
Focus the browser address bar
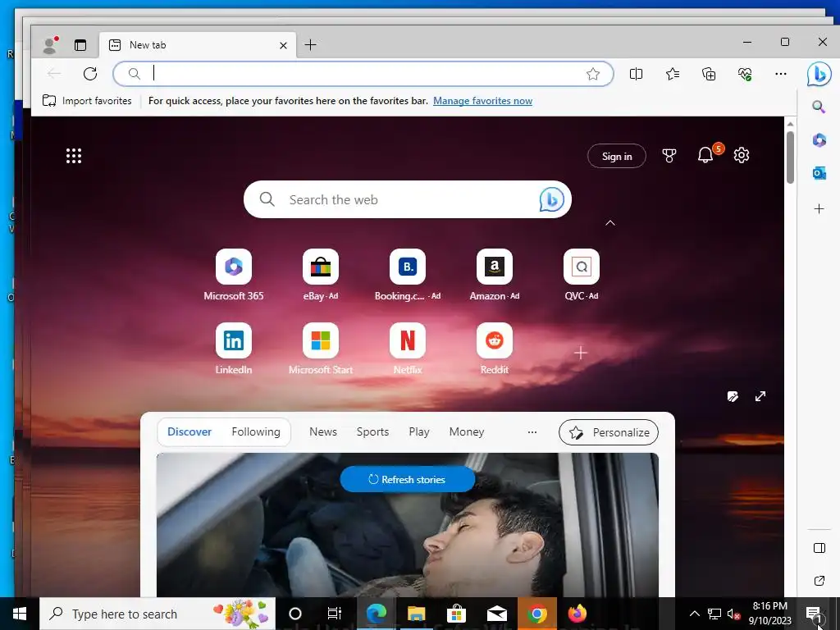click(363, 73)
